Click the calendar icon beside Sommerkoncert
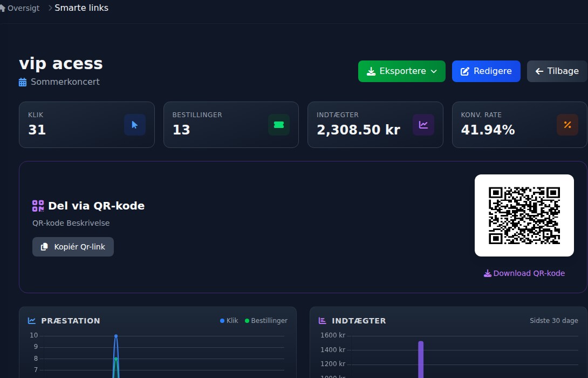Screen dimensions: 588x378 pos(23,82)
